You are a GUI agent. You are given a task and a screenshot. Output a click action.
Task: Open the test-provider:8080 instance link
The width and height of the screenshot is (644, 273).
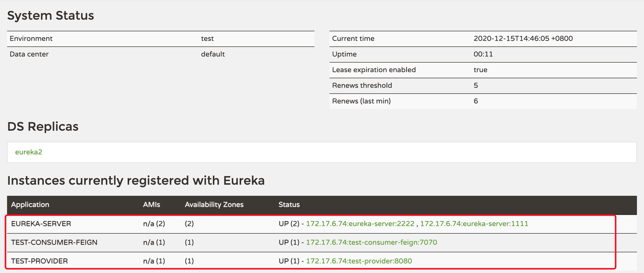pyautogui.click(x=359, y=261)
